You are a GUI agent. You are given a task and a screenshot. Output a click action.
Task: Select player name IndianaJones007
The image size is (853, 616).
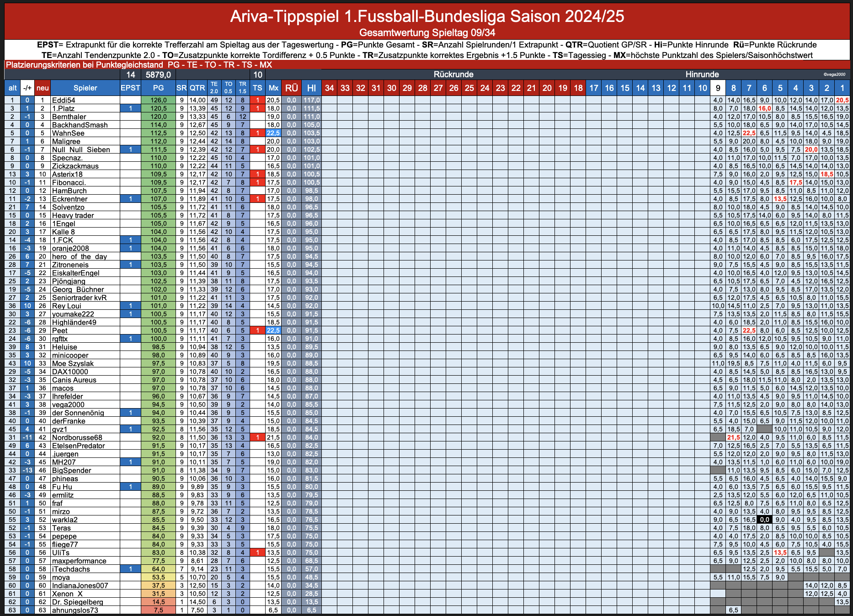click(x=80, y=585)
